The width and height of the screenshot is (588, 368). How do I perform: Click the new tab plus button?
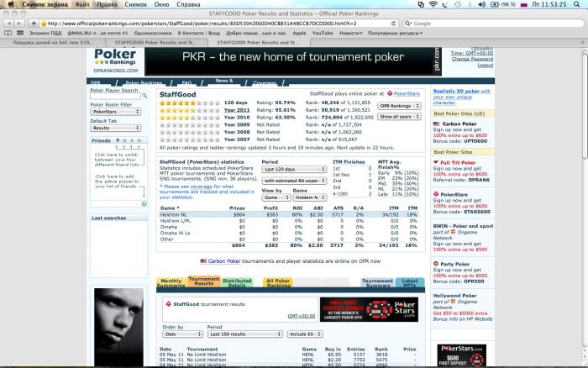(x=582, y=42)
